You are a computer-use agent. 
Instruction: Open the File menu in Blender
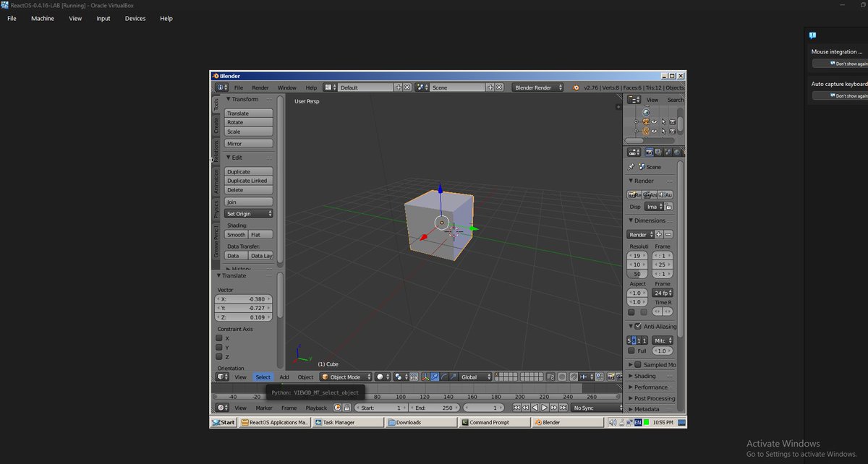coord(238,87)
